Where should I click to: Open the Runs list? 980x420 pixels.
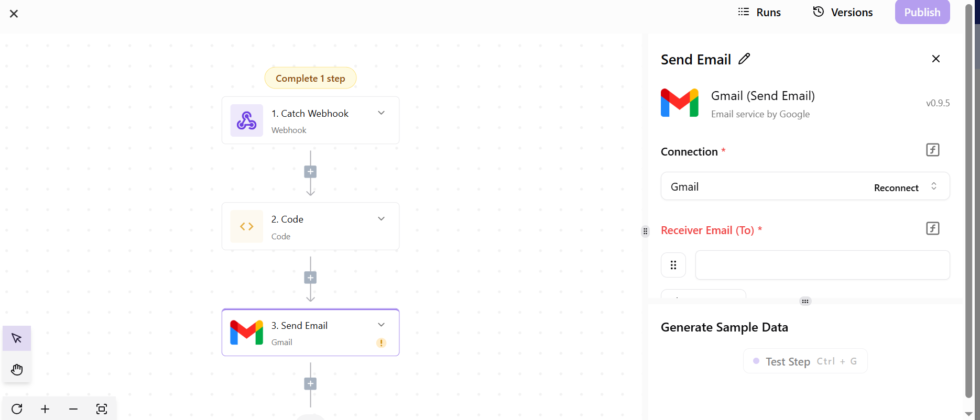point(759,13)
